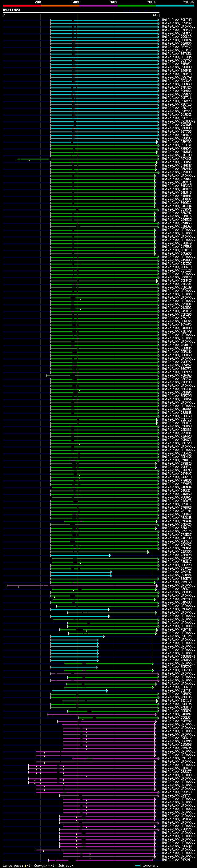Open hit UniRef100_A8HYQ9
The height and width of the screenshot is (868, 197).
click(x=177, y=142)
